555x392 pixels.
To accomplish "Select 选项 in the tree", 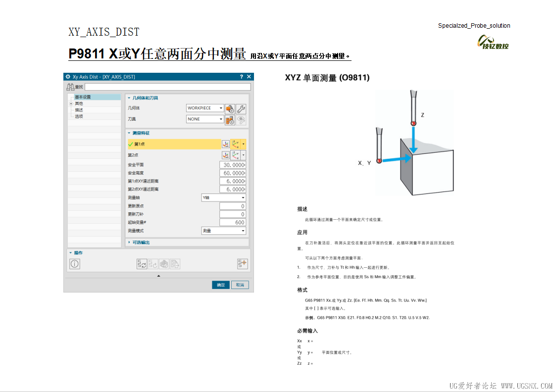I will (79, 116).
